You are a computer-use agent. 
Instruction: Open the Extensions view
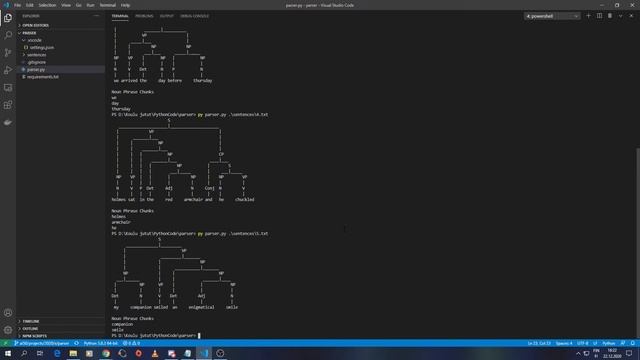[8, 105]
